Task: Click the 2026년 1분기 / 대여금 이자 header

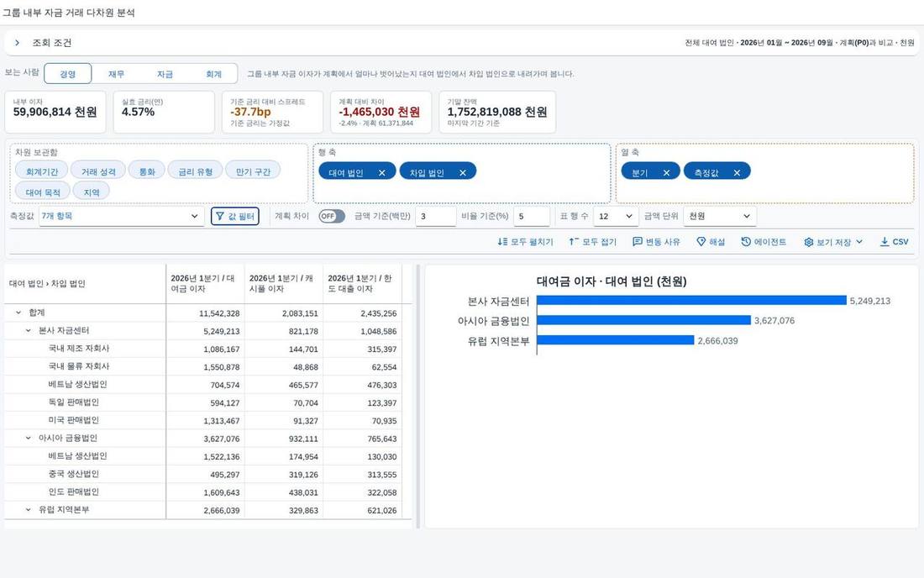Action: point(205,283)
